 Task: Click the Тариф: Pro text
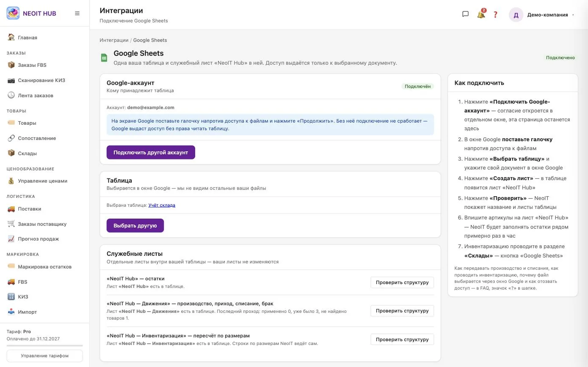point(19,331)
